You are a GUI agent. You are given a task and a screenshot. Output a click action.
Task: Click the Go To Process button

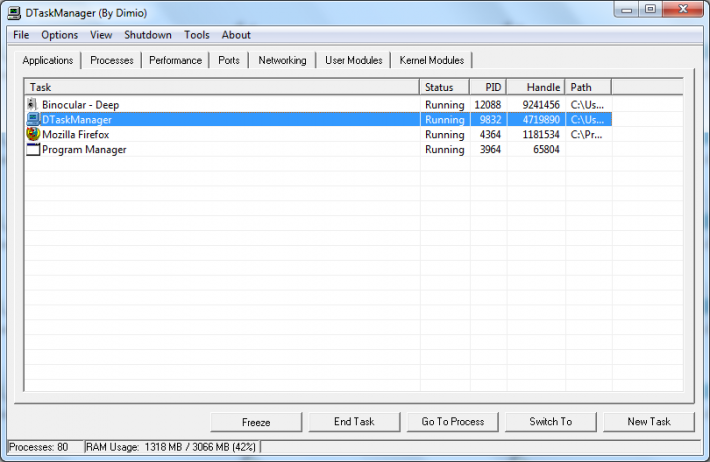pos(452,422)
